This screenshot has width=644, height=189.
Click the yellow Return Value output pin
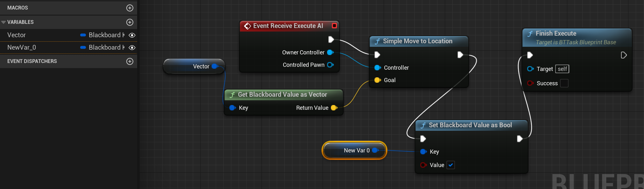(334, 108)
